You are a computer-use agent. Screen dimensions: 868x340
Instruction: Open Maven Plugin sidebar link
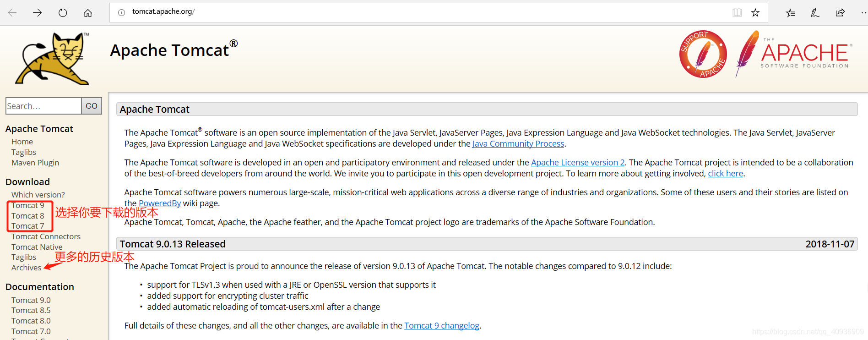tap(35, 163)
